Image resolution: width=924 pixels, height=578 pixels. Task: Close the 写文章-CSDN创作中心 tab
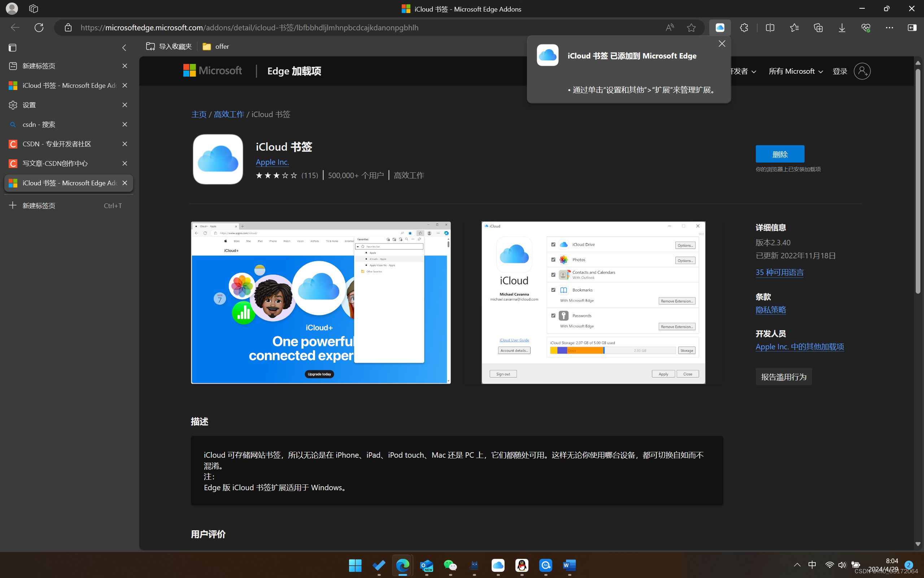pyautogui.click(x=125, y=163)
